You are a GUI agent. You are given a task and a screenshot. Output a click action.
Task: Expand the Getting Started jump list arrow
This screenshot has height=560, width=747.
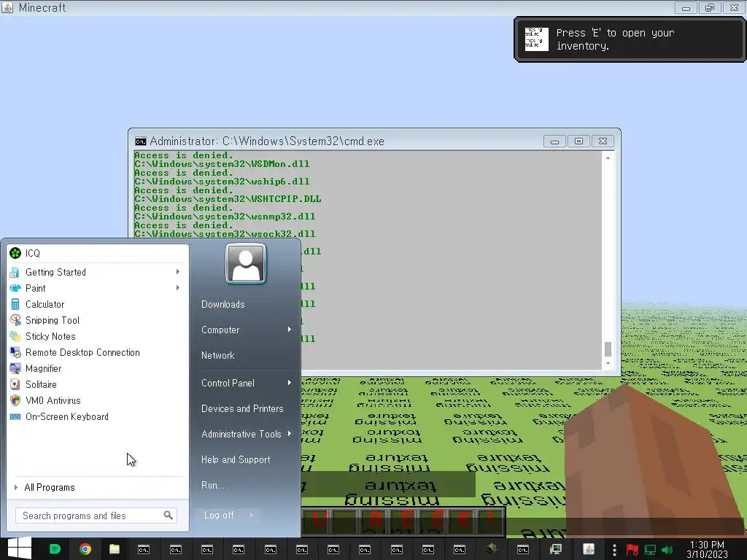coord(178,271)
